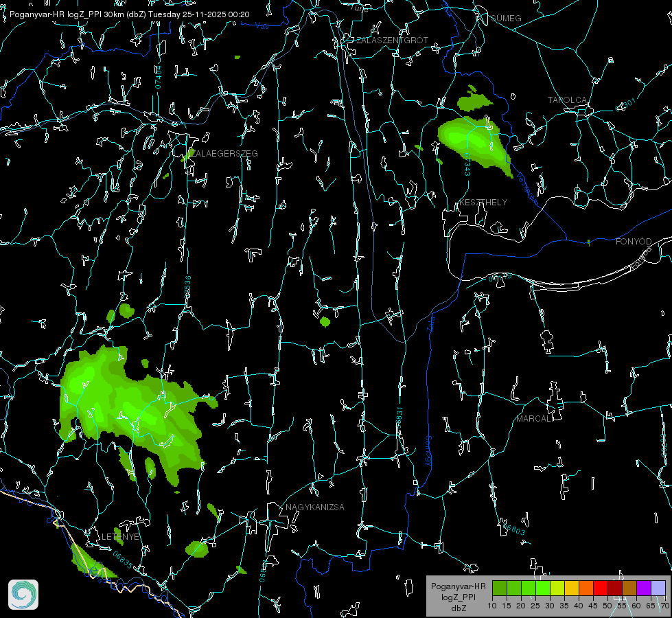Pick the 60-65 dBZ purple legend swatch
This screenshot has width=672, height=618.
point(644,588)
